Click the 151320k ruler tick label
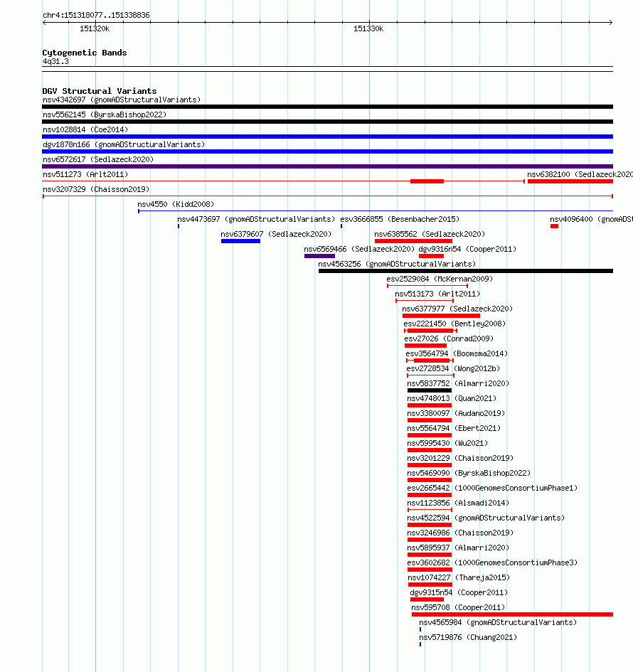This screenshot has height=672, width=633. pos(95,28)
